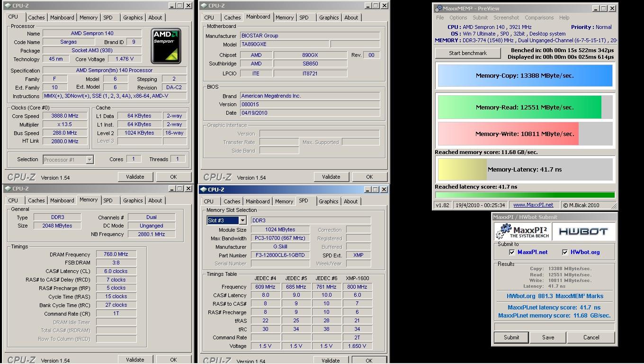Viewport: 644px width, 364px height.
Task: Click the Priority : Normal label
Action: (x=591, y=27)
